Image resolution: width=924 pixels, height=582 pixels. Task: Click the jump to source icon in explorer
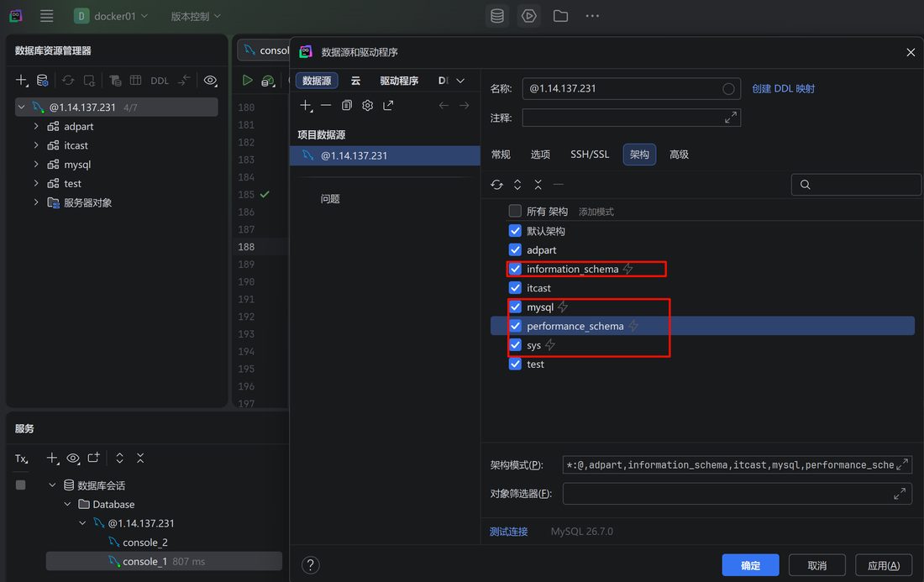coord(185,80)
